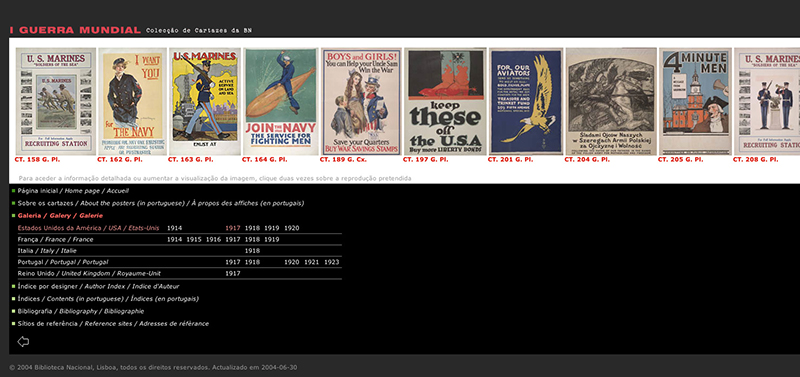Open France posters from 1918

click(253, 239)
